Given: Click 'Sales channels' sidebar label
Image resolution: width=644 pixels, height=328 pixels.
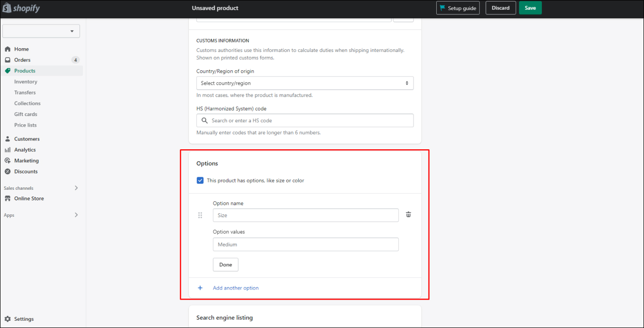Looking at the screenshot, I should [19, 188].
